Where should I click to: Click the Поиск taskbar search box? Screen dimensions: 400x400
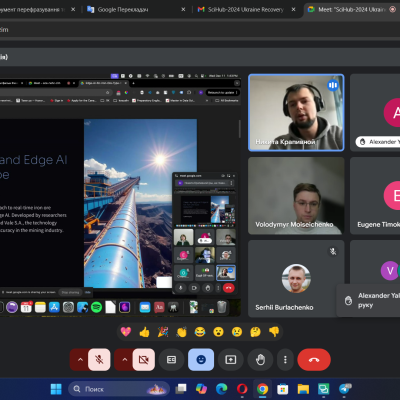pyautogui.click(x=119, y=389)
